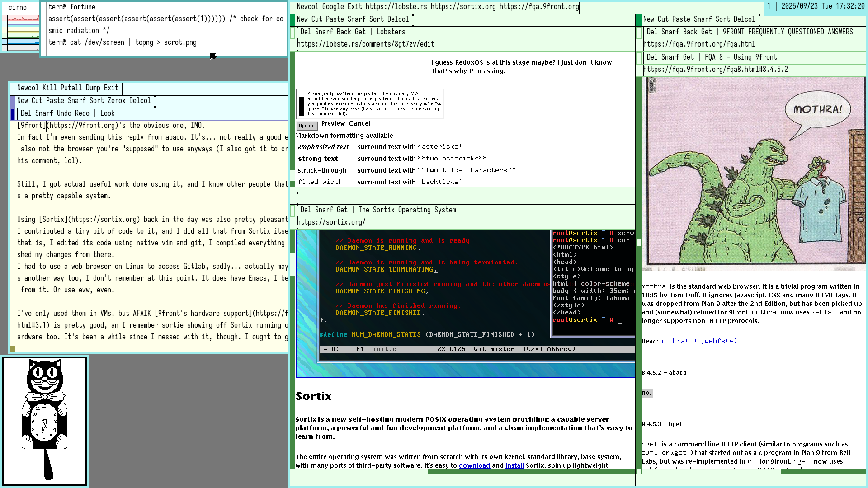This screenshot has width=868, height=488.
Task: Execute Putall in the acme top tag
Action: pyautogui.click(x=71, y=88)
